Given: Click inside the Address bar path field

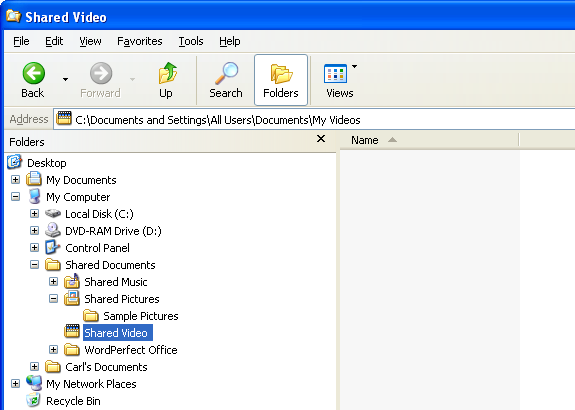Looking at the screenshot, I should point(314,120).
